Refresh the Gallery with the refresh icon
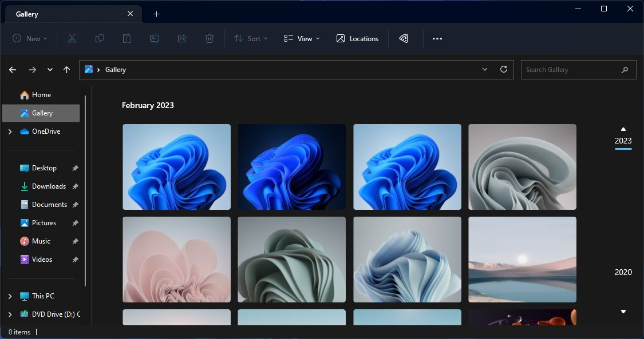 pyautogui.click(x=503, y=69)
